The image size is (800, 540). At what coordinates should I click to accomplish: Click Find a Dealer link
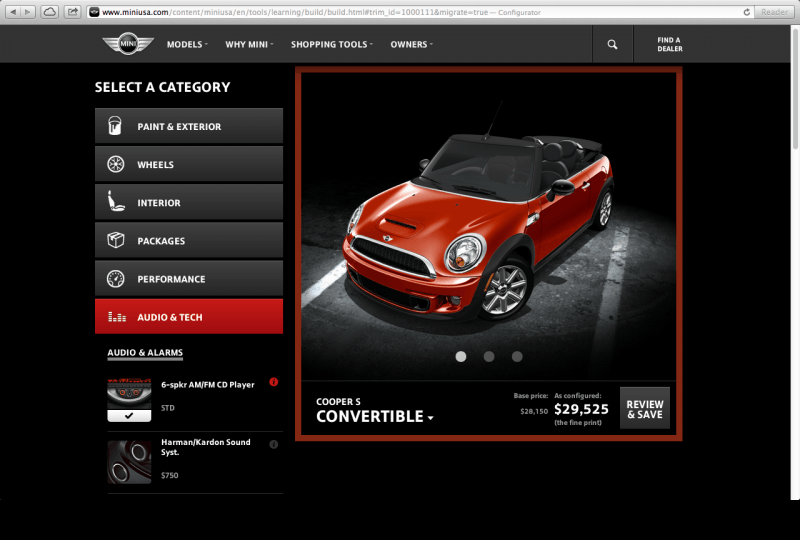669,44
